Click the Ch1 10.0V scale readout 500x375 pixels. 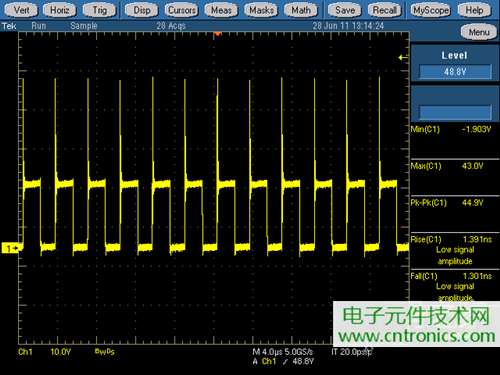click(x=45, y=352)
